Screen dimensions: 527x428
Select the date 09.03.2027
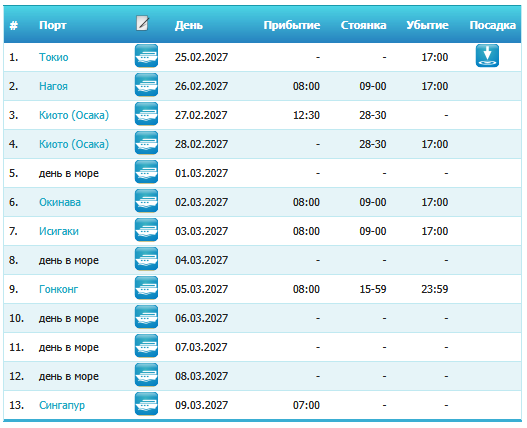click(201, 405)
